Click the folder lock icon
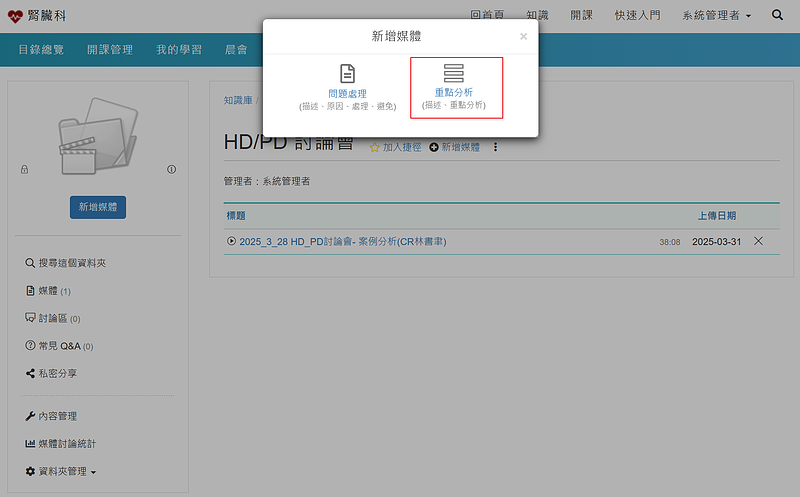 [x=25, y=170]
